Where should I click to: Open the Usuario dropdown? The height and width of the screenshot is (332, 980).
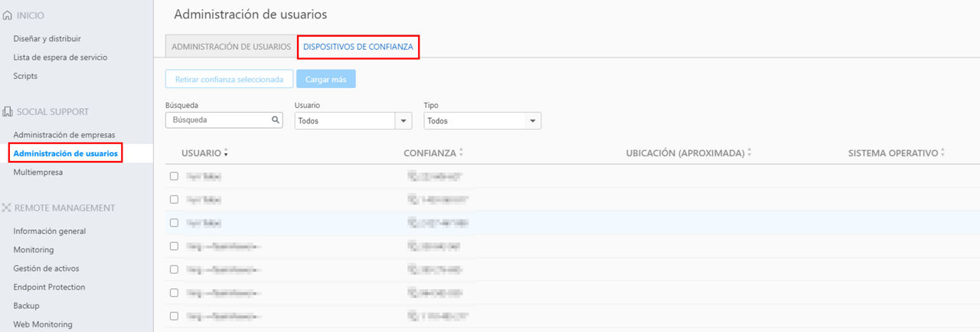pos(353,121)
